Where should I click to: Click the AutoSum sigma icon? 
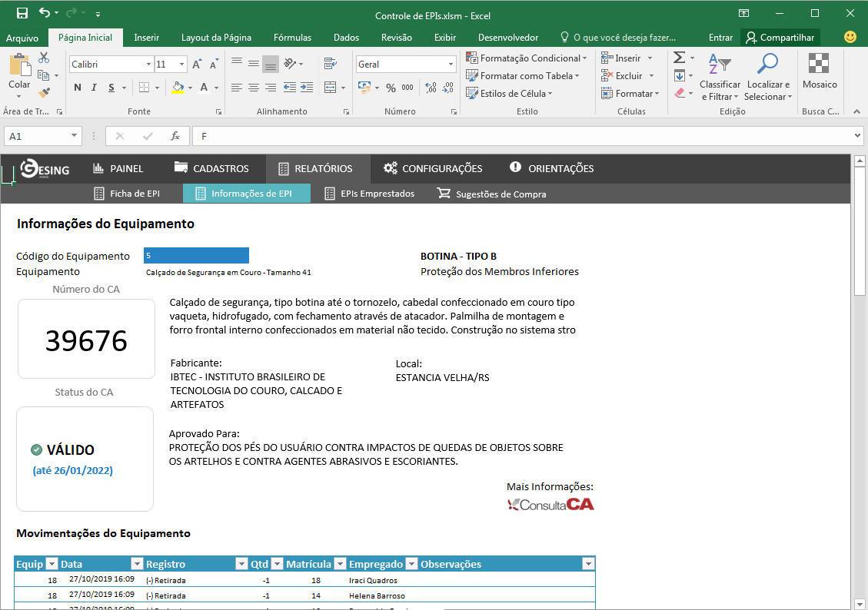pyautogui.click(x=679, y=58)
